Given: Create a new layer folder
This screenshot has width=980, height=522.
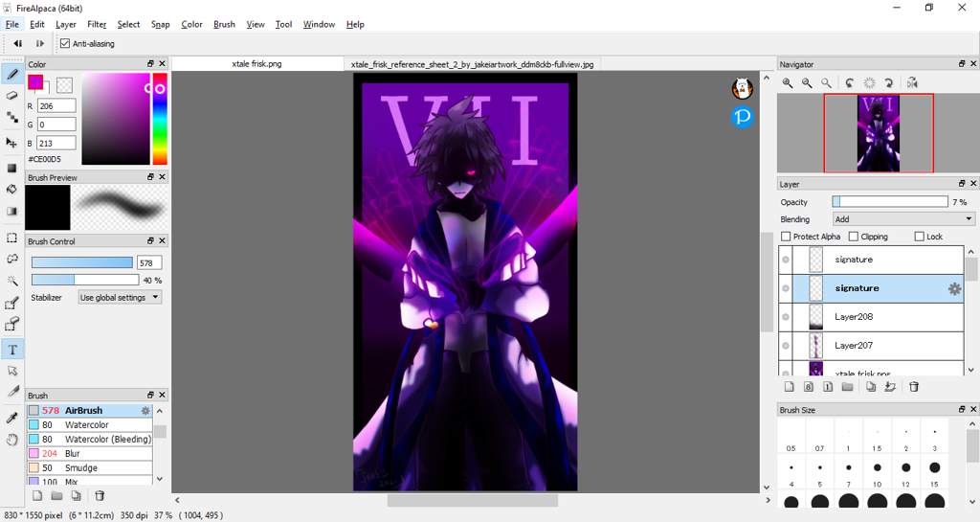Looking at the screenshot, I should [x=848, y=387].
